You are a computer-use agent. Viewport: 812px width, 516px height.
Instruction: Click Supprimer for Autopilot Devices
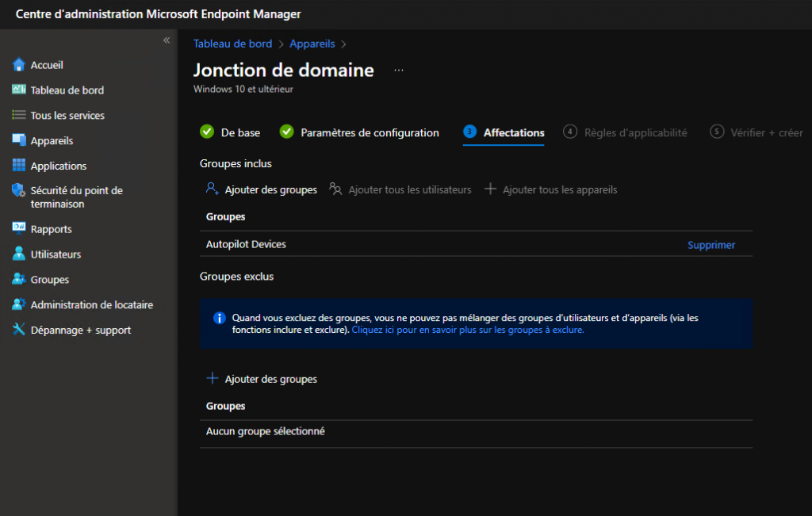pos(711,245)
